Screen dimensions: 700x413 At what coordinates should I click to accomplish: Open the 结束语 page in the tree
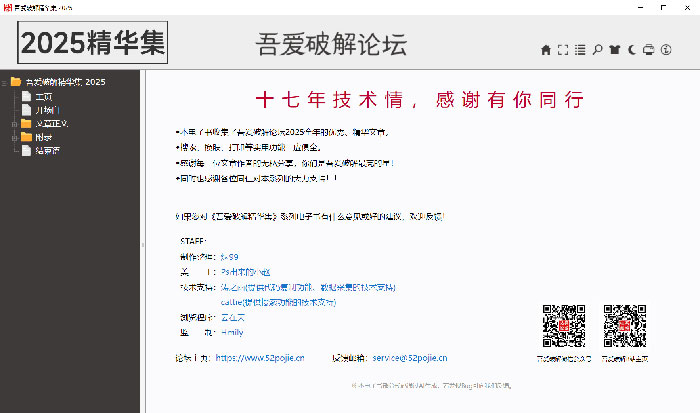pyautogui.click(x=47, y=151)
